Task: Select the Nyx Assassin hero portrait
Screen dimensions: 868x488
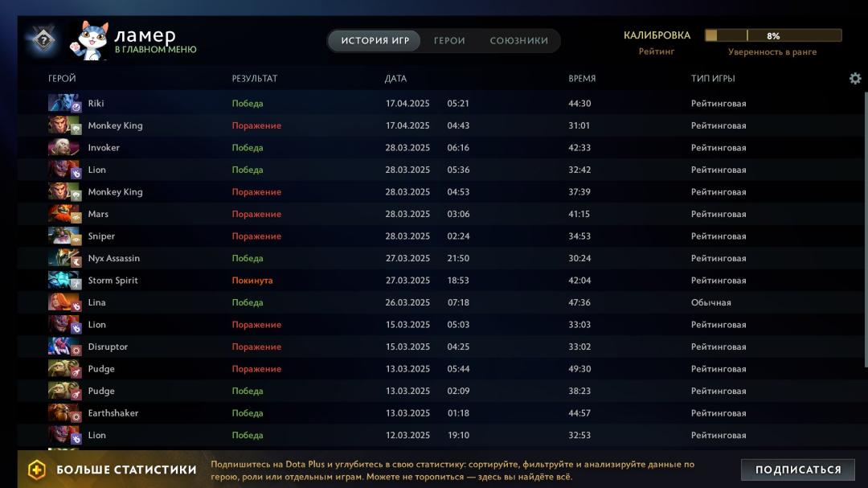Action: pyautogui.click(x=65, y=258)
